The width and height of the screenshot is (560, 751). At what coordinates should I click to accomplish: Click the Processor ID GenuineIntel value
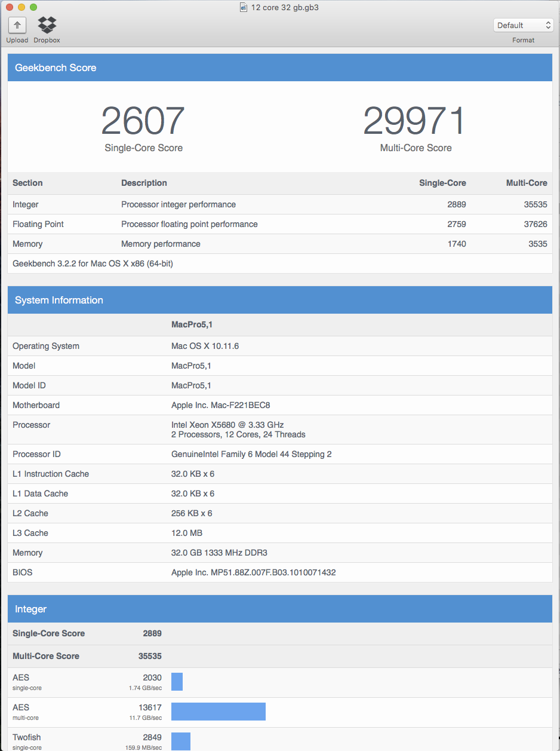coord(251,454)
